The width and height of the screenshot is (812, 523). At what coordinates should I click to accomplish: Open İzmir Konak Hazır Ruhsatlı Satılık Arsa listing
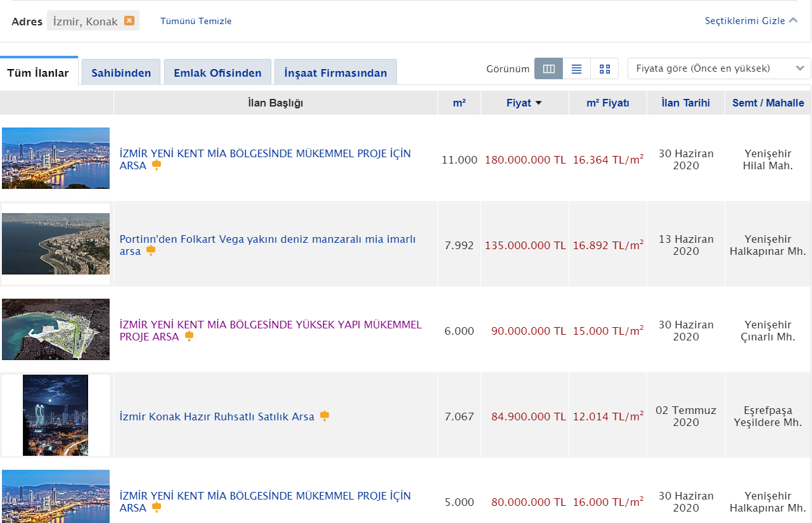point(217,416)
